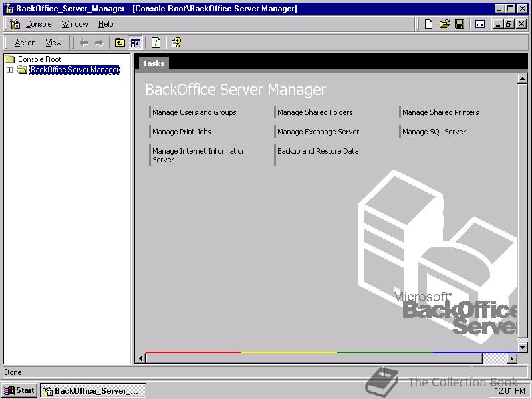Click the Refresh toolbar icon
Image resolution: width=532 pixels, height=399 pixels.
(156, 43)
